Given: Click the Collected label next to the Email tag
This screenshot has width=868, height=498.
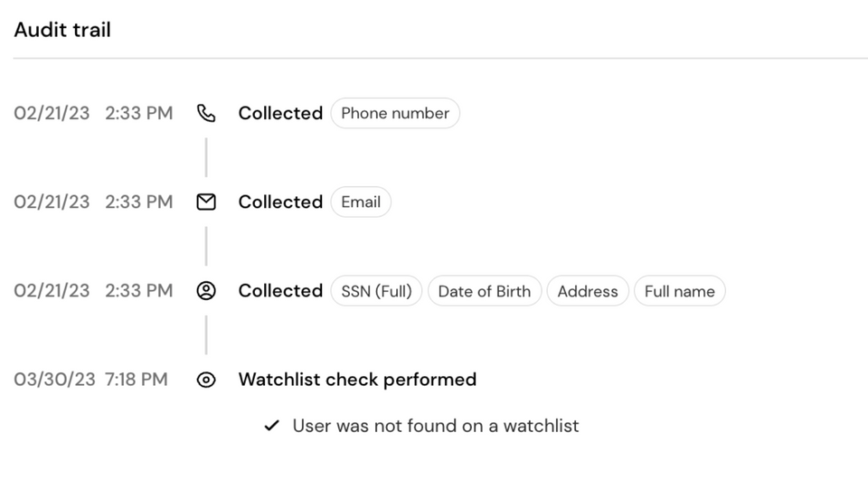Looking at the screenshot, I should click(x=280, y=202).
